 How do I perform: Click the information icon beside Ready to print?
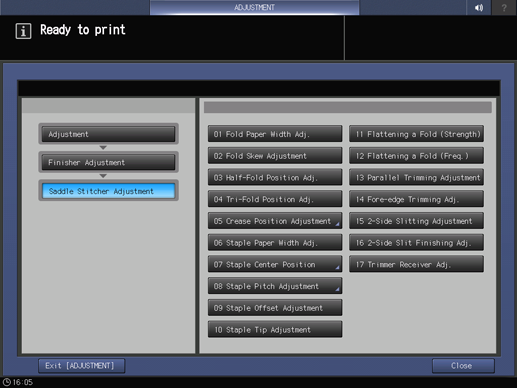pos(23,31)
